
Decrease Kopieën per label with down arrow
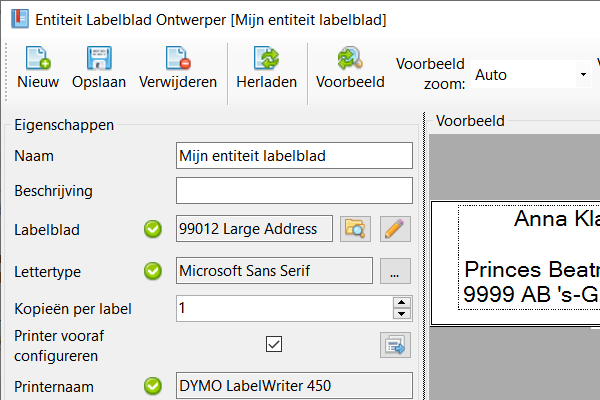tap(402, 314)
